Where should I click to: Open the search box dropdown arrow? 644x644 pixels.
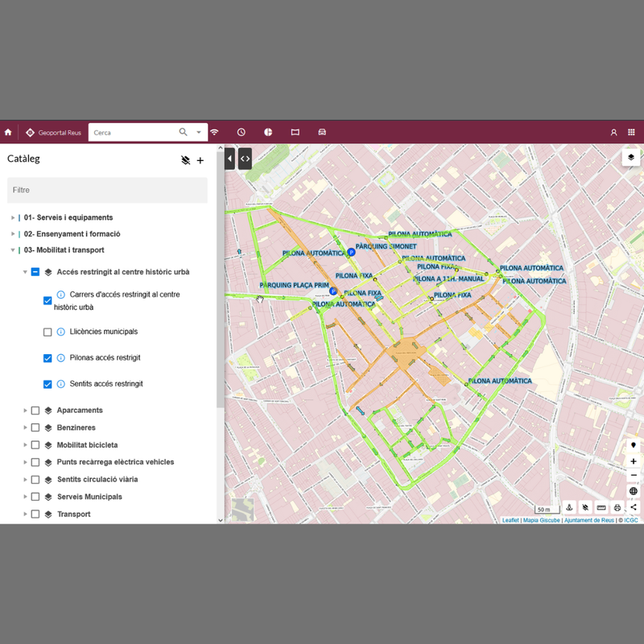tap(199, 132)
